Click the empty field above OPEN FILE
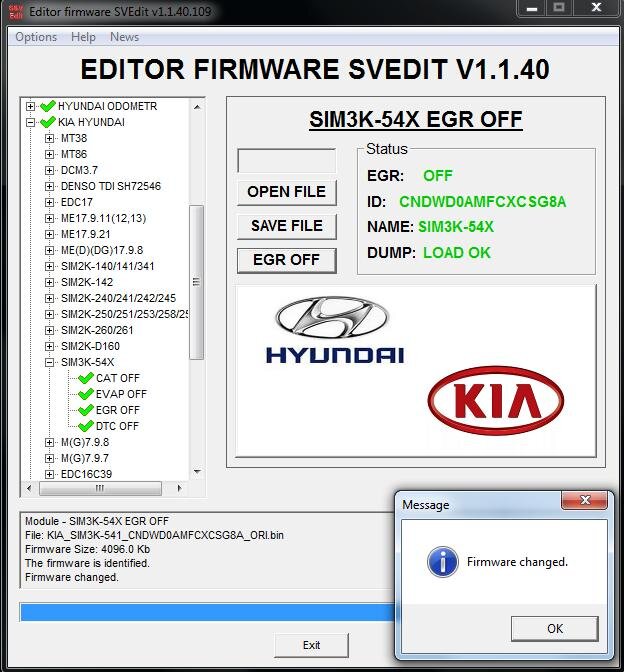The image size is (624, 672). [x=287, y=161]
